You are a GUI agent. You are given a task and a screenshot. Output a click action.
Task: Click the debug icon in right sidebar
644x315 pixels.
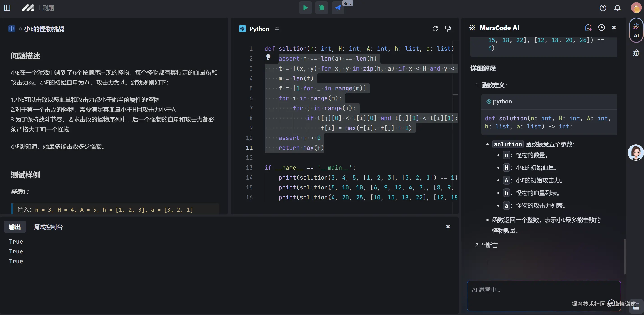point(636,53)
